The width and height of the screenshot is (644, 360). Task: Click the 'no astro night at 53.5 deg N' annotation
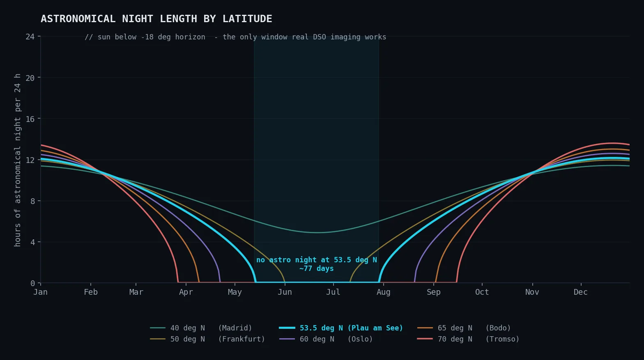[316, 260]
